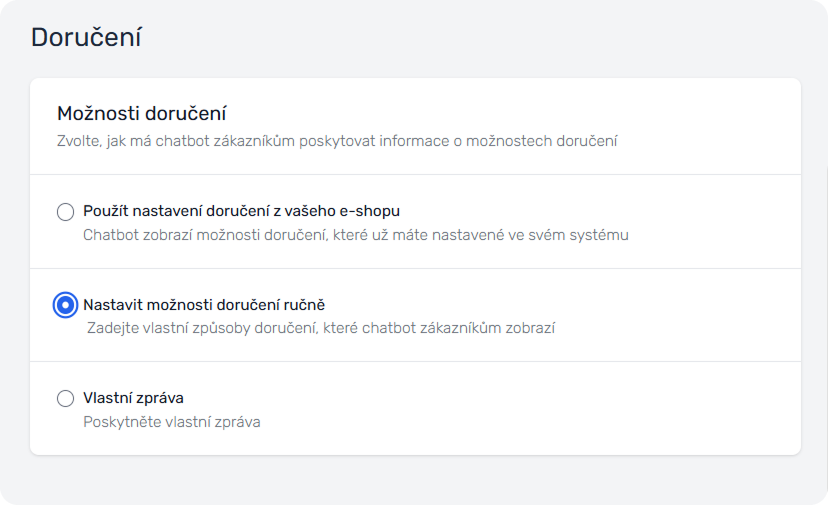This screenshot has height=505, width=828.
Task: Click the selected manual delivery radio button
Action: coord(66,305)
